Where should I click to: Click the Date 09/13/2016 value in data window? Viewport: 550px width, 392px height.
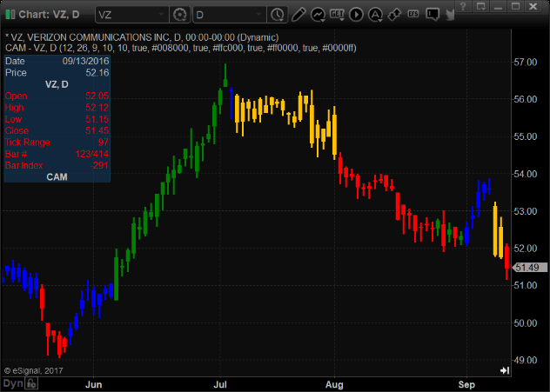pyautogui.click(x=85, y=61)
